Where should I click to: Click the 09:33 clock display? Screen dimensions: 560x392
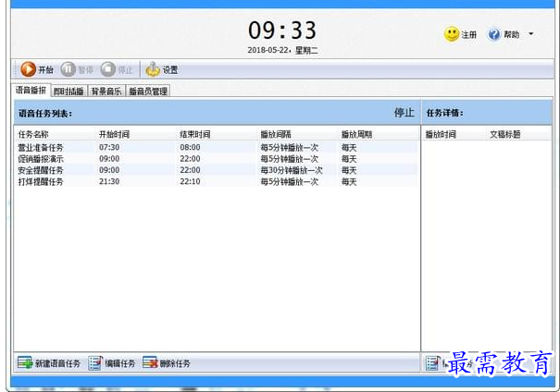point(282,30)
